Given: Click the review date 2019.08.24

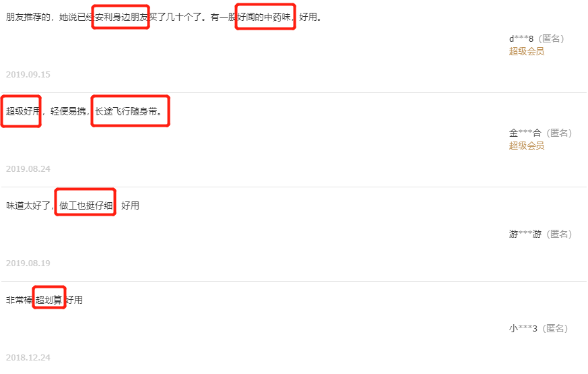Looking at the screenshot, I should (28, 169).
